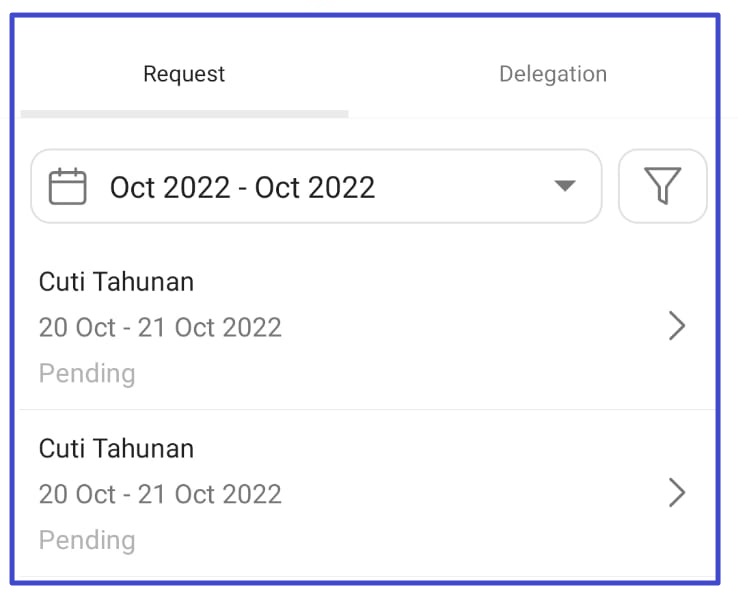The height and width of the screenshot is (602, 738).
Task: Open the filter funnel icon
Action: tap(662, 186)
